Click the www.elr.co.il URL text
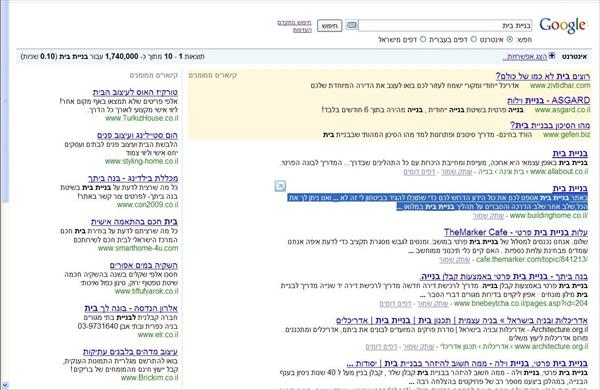Image resolution: width=600 pixels, height=390 pixels. click(158, 335)
